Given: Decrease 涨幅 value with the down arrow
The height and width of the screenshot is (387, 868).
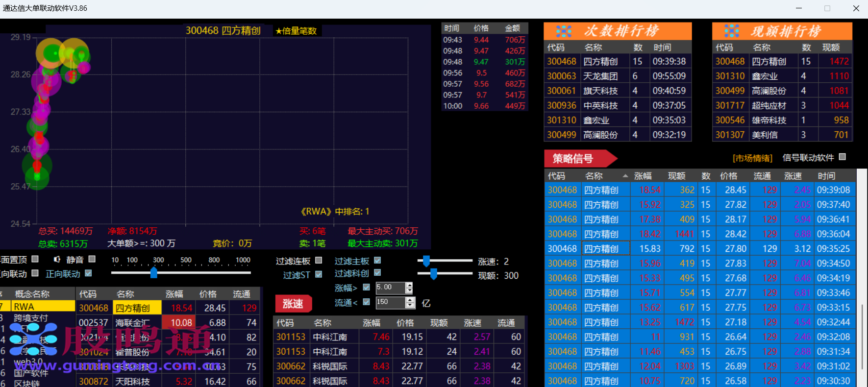Looking at the screenshot, I should 409,290.
